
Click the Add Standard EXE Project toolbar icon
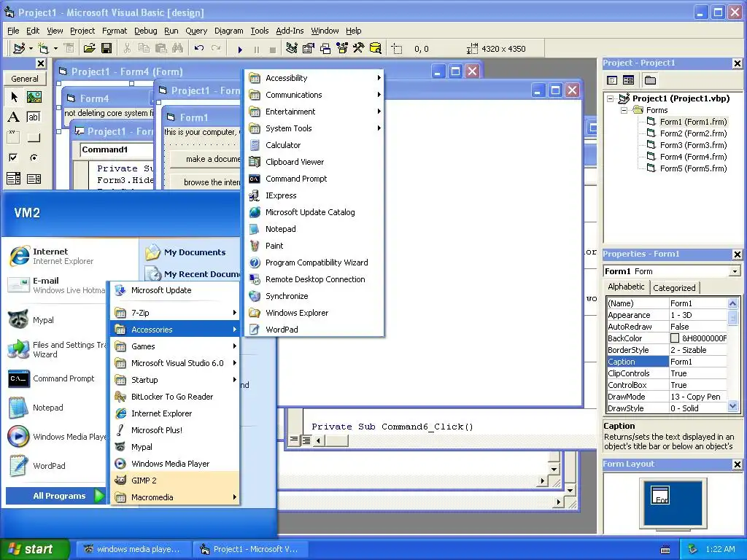tap(19, 49)
